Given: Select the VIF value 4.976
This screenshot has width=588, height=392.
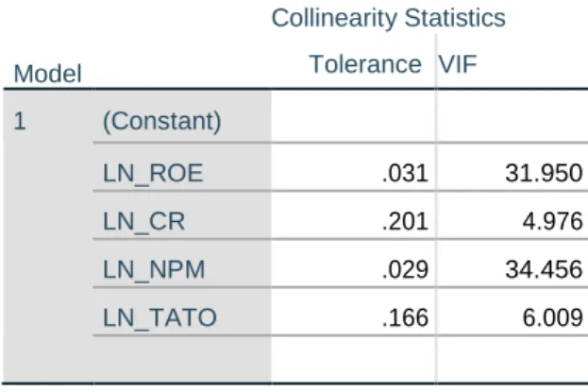Looking at the screenshot, I should 553,222.
